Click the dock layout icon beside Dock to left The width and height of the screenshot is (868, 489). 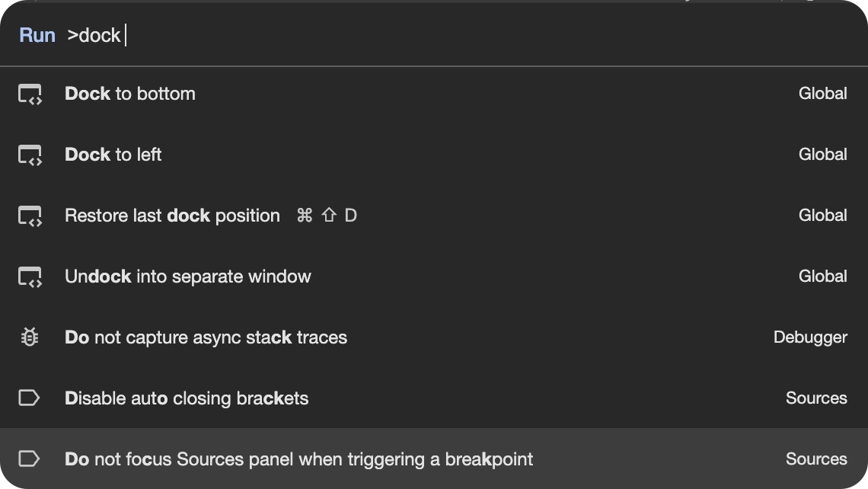[29, 154]
